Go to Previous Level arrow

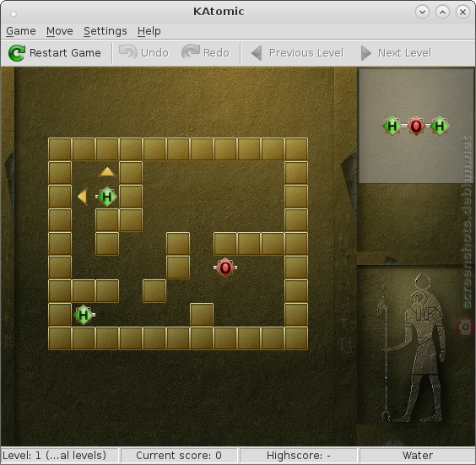pyautogui.click(x=257, y=53)
